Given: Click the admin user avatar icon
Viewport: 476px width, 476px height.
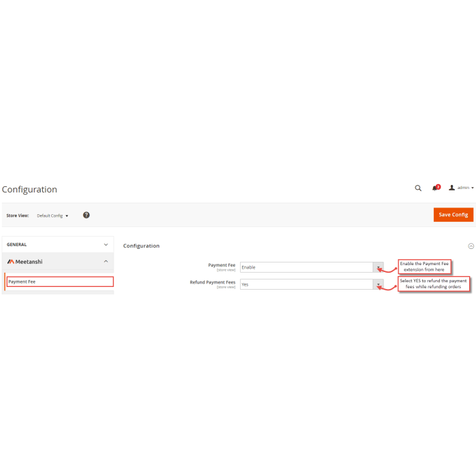Looking at the screenshot, I should click(452, 188).
